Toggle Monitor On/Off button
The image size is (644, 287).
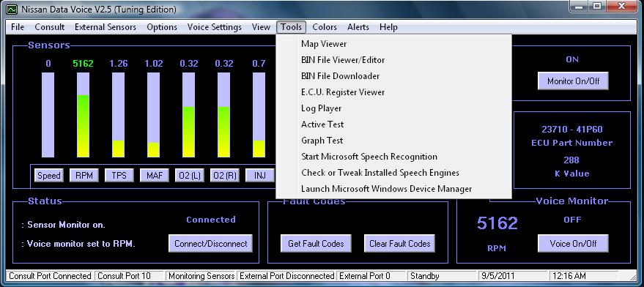tap(573, 81)
